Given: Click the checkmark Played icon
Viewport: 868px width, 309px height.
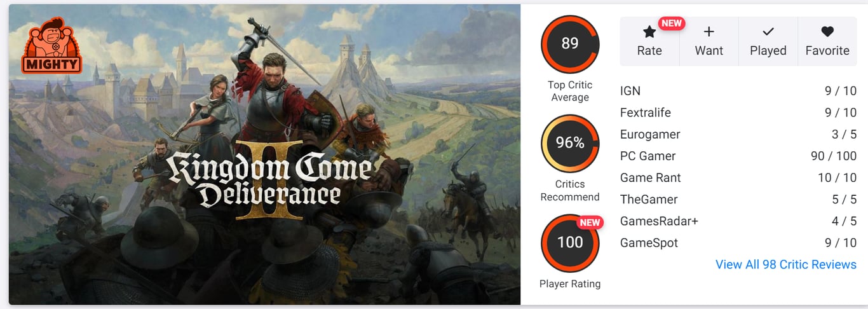Looking at the screenshot, I should pyautogui.click(x=768, y=32).
